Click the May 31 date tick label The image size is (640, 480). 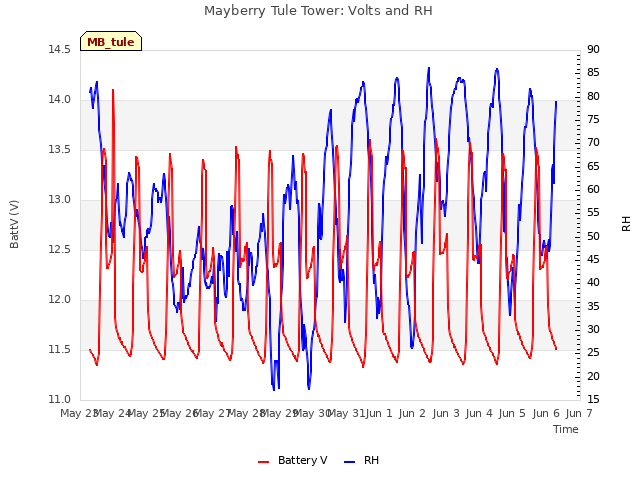point(347,413)
